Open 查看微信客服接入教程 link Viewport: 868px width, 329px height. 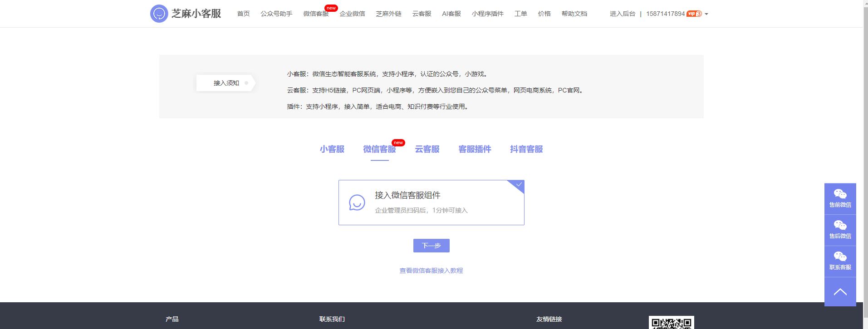[x=431, y=271]
